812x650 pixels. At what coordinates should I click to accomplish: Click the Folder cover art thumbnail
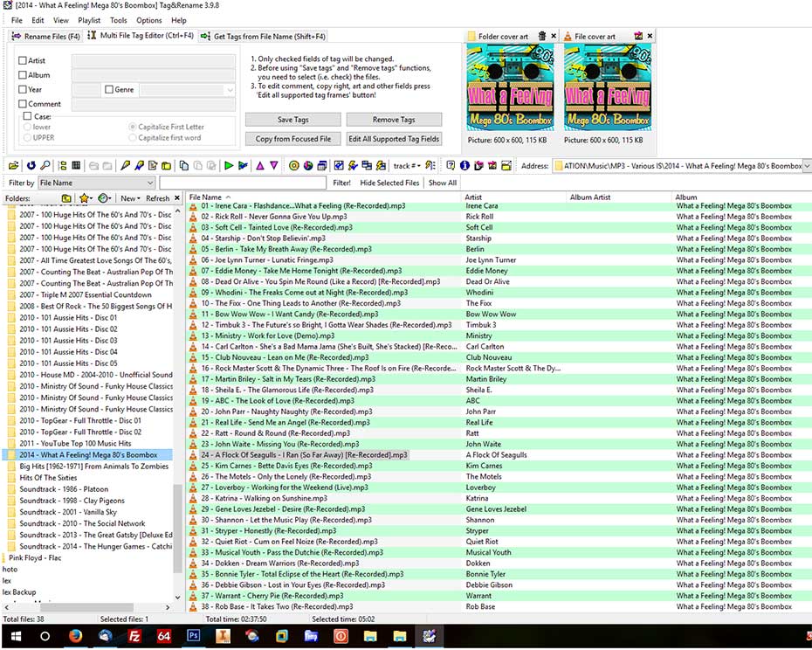[x=510, y=87]
